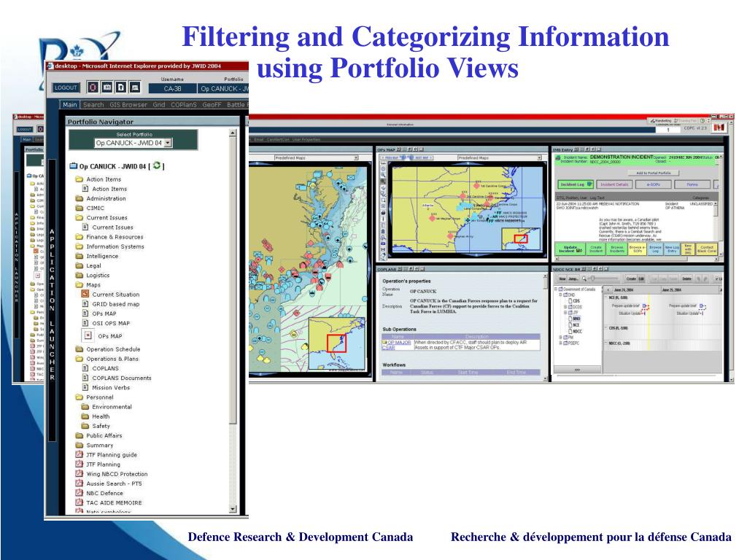Screen dimensions: 747x560
Task: Click Add to Portal Portfolio button
Action: pos(653,173)
